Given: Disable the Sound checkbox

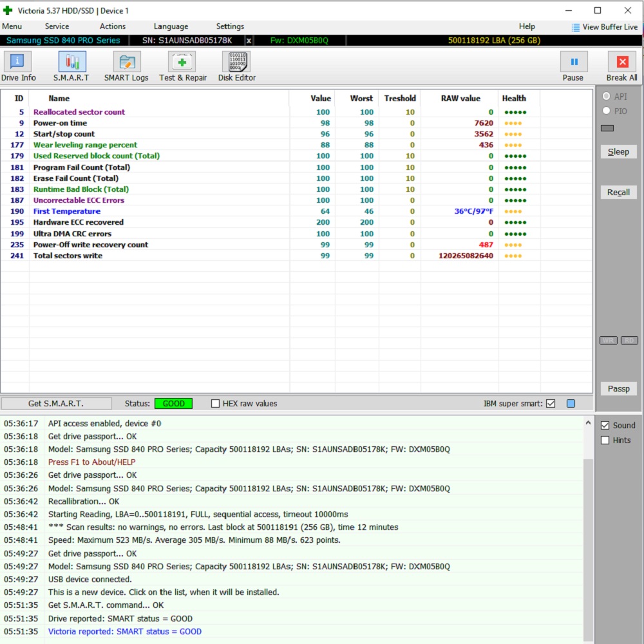Looking at the screenshot, I should coord(605,426).
